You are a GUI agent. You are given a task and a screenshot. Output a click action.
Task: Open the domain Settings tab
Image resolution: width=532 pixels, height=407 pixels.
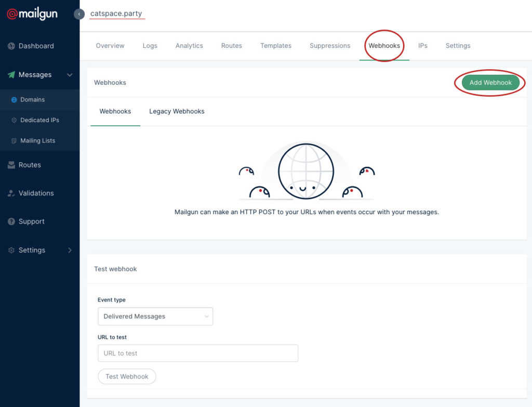pyautogui.click(x=458, y=46)
